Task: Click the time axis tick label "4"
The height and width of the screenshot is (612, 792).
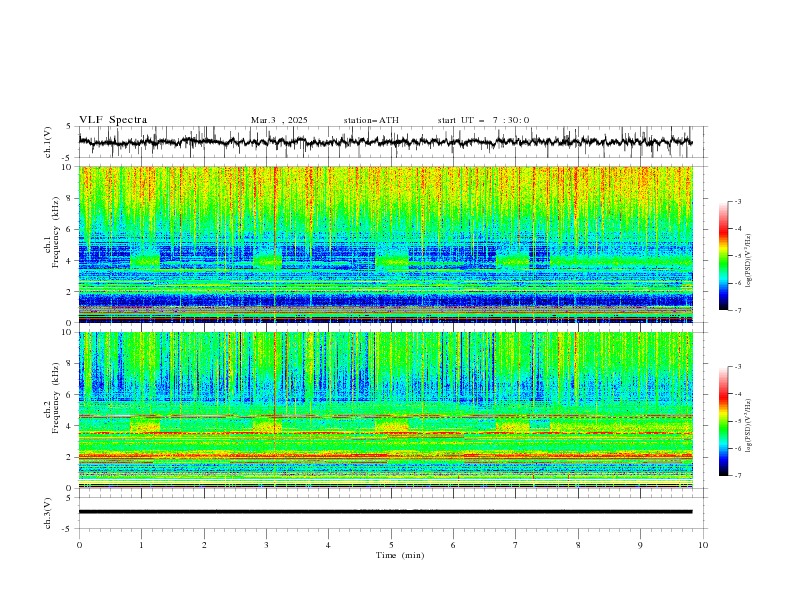Action: click(x=328, y=545)
